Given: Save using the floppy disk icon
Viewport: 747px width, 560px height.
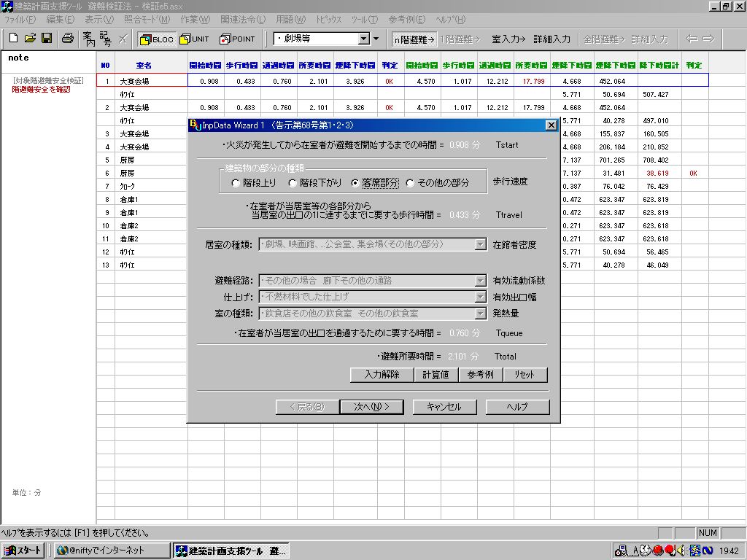Looking at the screenshot, I should click(x=47, y=39).
